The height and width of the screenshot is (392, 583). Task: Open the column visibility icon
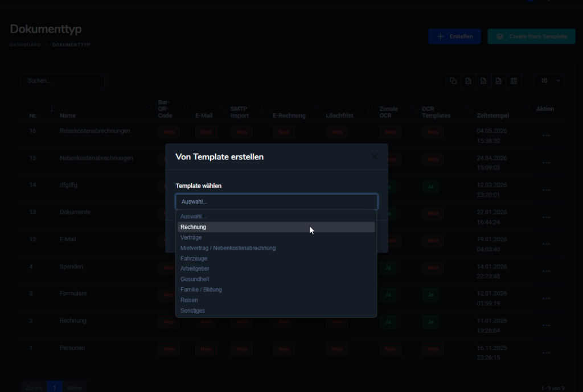514,81
